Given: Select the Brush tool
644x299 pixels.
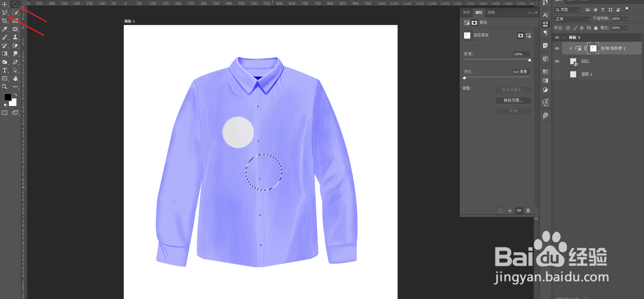Looking at the screenshot, I should coord(5,37).
